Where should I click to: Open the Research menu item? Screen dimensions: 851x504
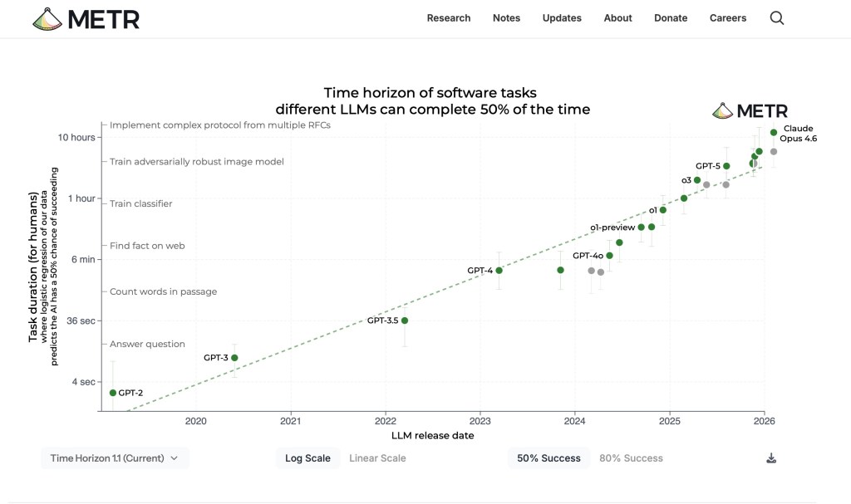click(449, 18)
